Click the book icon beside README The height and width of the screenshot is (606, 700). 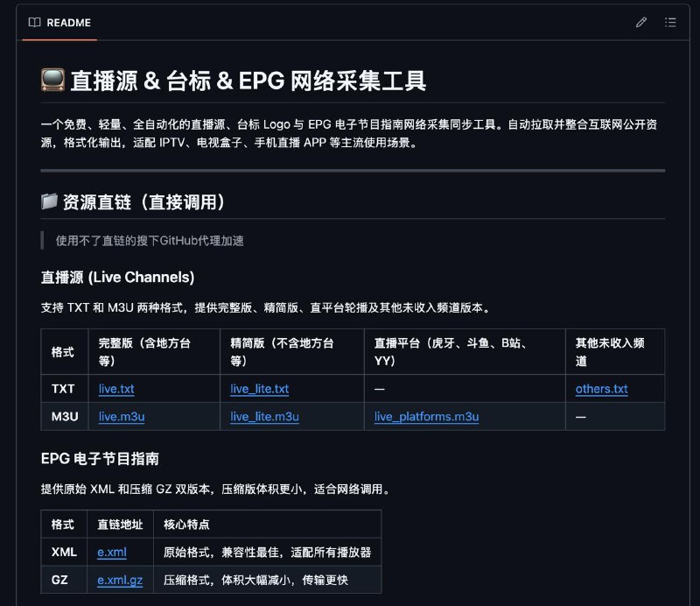[x=34, y=22]
